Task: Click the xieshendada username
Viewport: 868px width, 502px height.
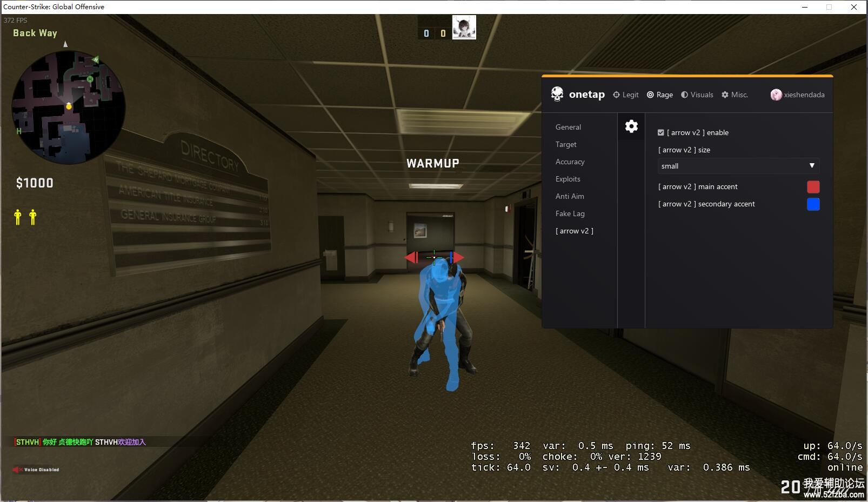Action: coord(804,95)
